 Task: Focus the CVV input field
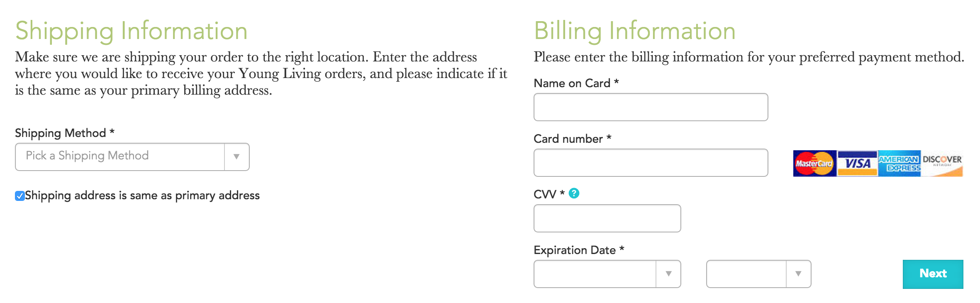coord(607,218)
